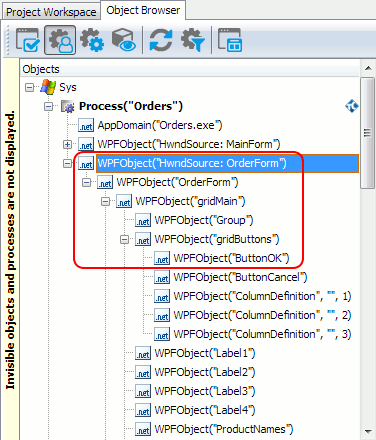This screenshot has height=440, width=376.
Task: Select Process("Orders") in the tree
Action: 131,106
